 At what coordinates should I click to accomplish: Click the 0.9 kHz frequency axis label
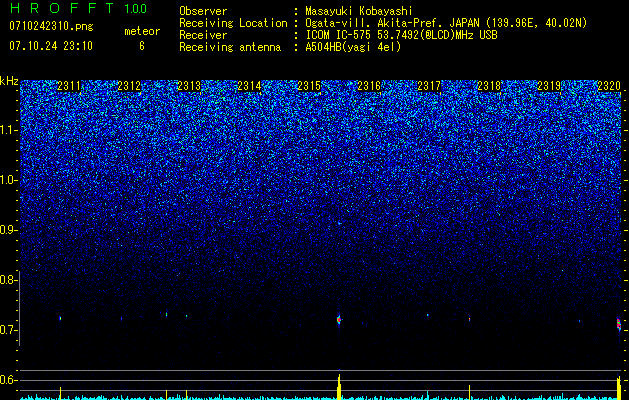[8, 230]
